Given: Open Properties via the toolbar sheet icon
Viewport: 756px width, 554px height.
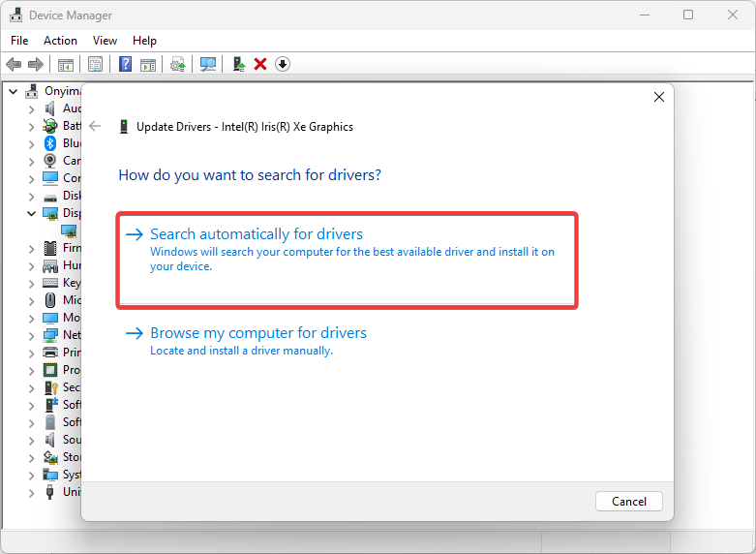Looking at the screenshot, I should [96, 64].
